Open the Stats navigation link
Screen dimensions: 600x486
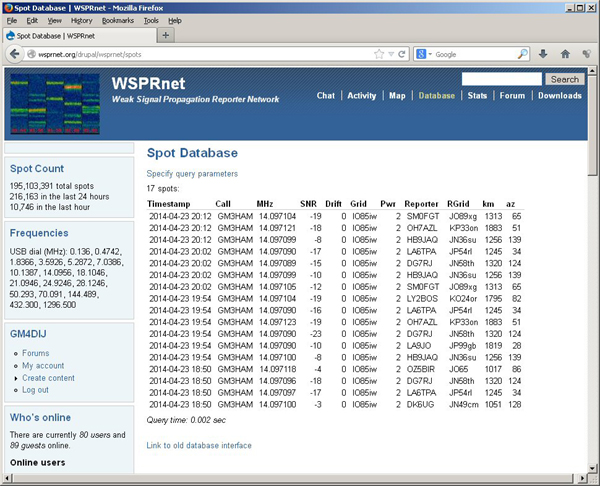click(477, 96)
